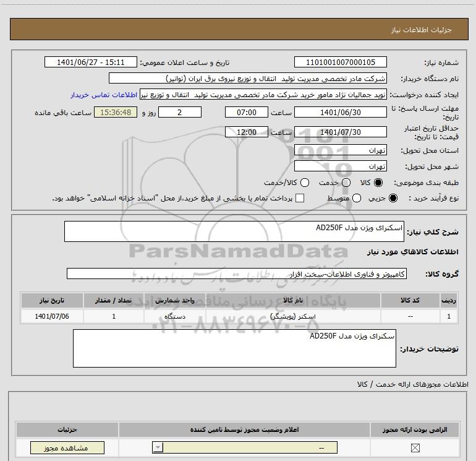This screenshot has width=476, height=461.
Task: Click the response deadline date 1401/06/30
Action: tap(340, 112)
